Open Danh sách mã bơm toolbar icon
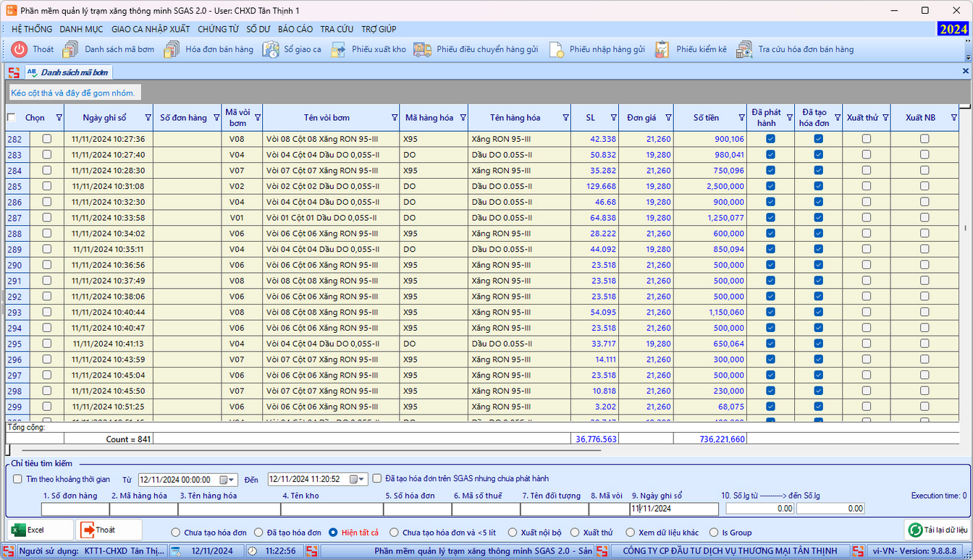 coord(70,49)
